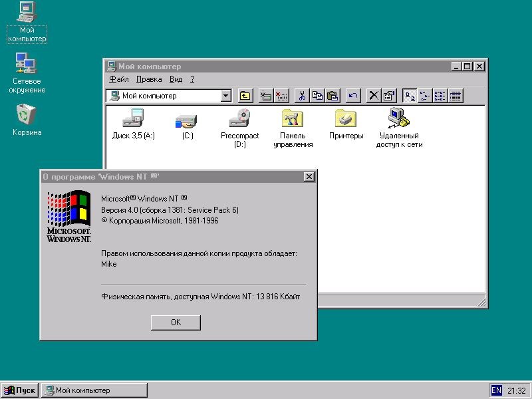This screenshot has width=532, height=399.
Task: Click OK in the About Windows NT dialog
Action: 176,323
